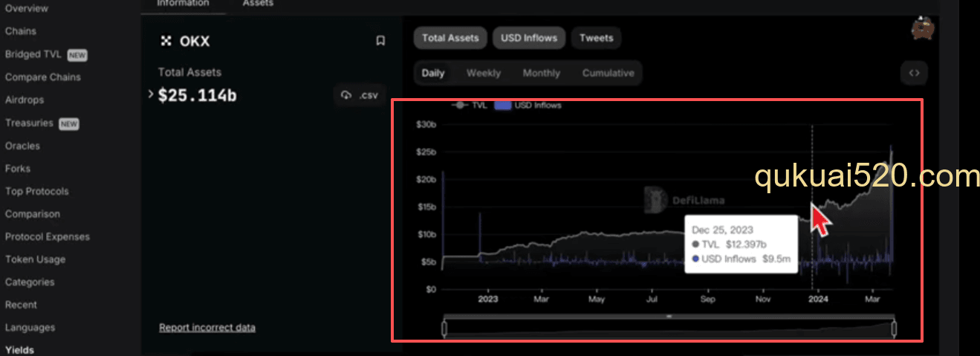The image size is (980, 356).
Task: Click the $25.114b total assets value
Action: (197, 95)
